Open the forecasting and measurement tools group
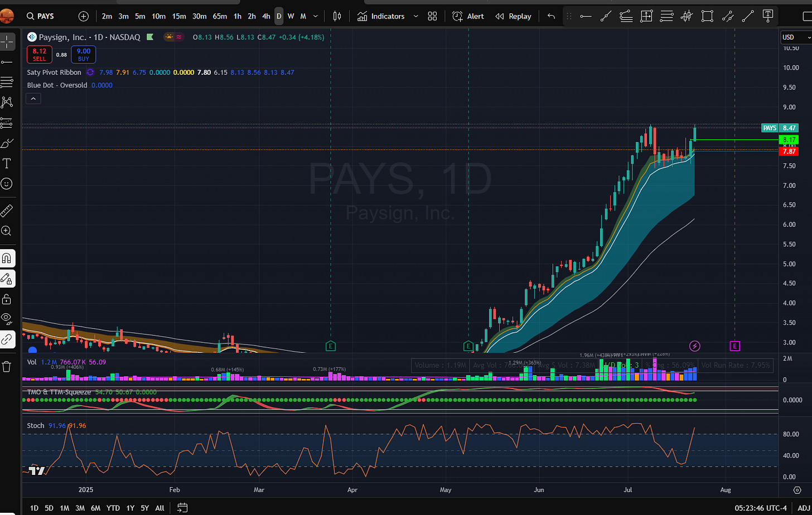The width and height of the screenshot is (812, 515). [7, 123]
